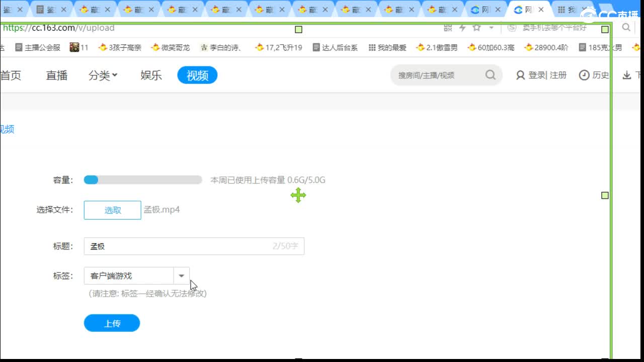
Task: Open the bookmark labeled 11
Action: [79, 47]
